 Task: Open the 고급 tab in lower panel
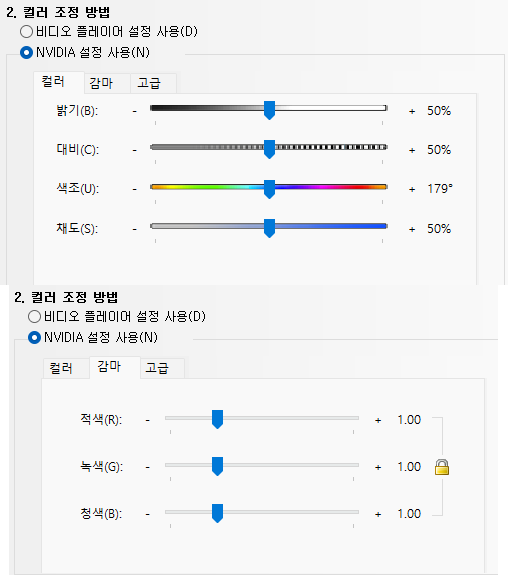pos(157,368)
